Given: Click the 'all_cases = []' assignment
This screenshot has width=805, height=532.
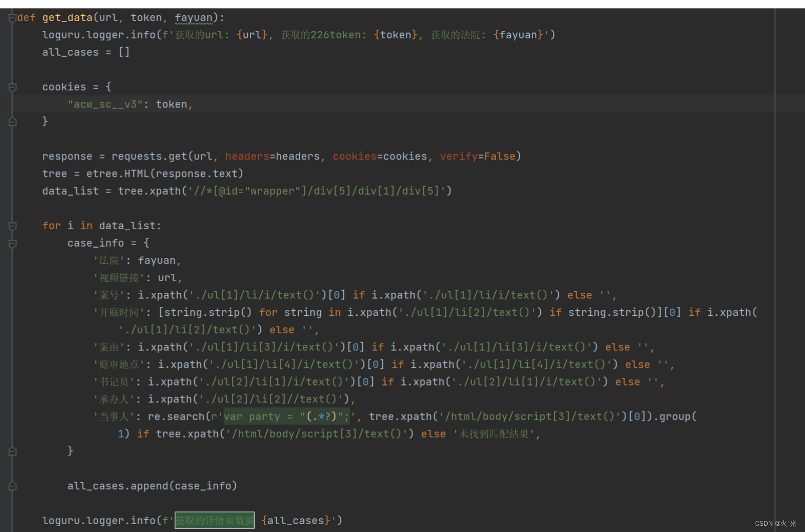Looking at the screenshot, I should click(x=86, y=52).
